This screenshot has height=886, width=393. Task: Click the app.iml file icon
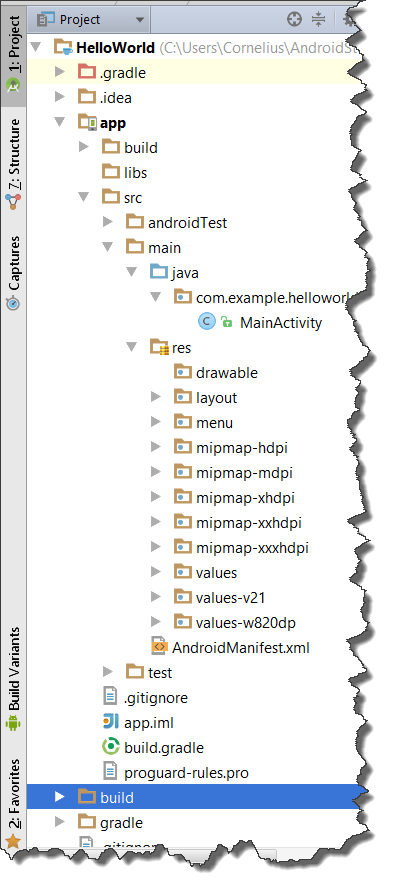(x=111, y=722)
